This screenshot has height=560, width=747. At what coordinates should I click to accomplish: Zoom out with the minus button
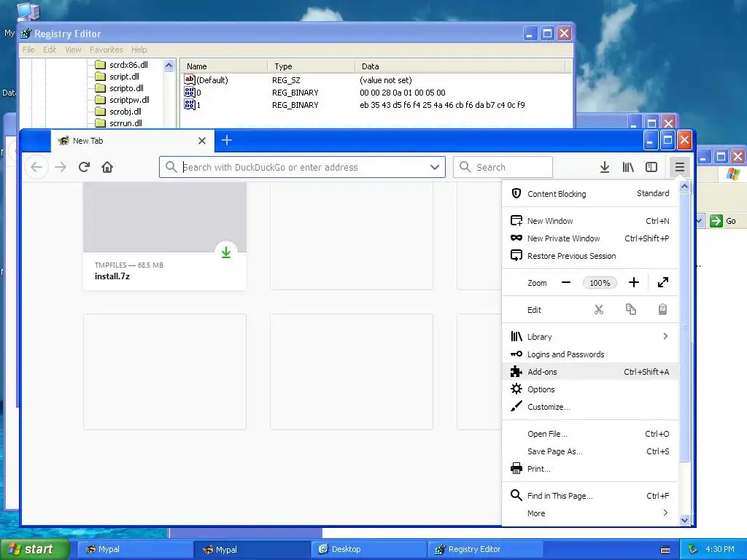566,283
